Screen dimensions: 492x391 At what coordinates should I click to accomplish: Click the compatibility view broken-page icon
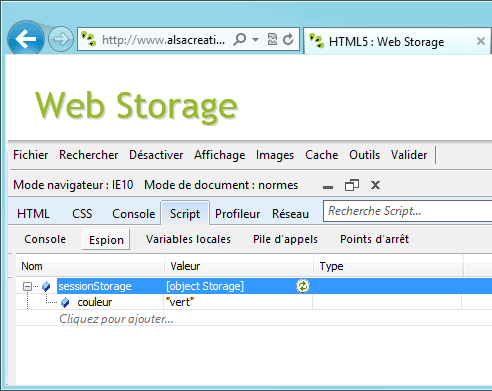tap(272, 39)
